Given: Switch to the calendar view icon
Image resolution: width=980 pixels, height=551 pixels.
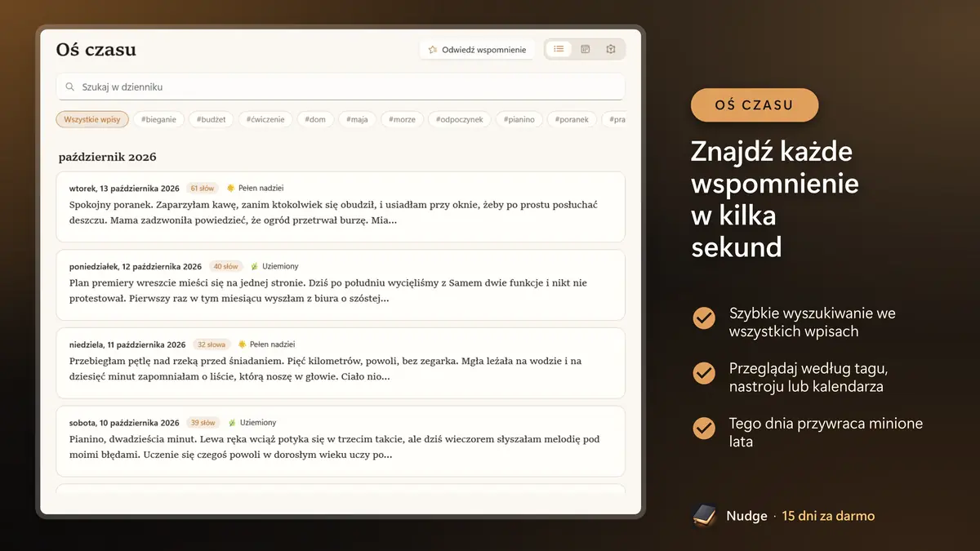Looking at the screenshot, I should (585, 49).
